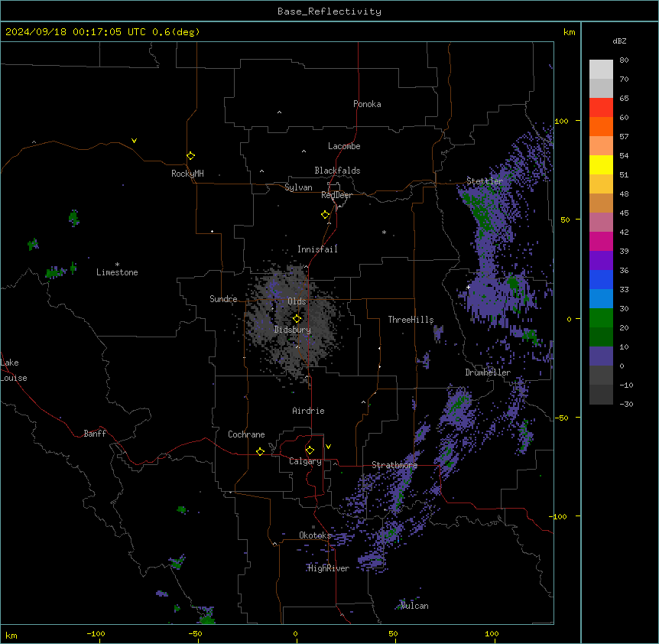This screenshot has height=644, width=659.
Task: Click the Vulcan city label
Action: (414, 606)
